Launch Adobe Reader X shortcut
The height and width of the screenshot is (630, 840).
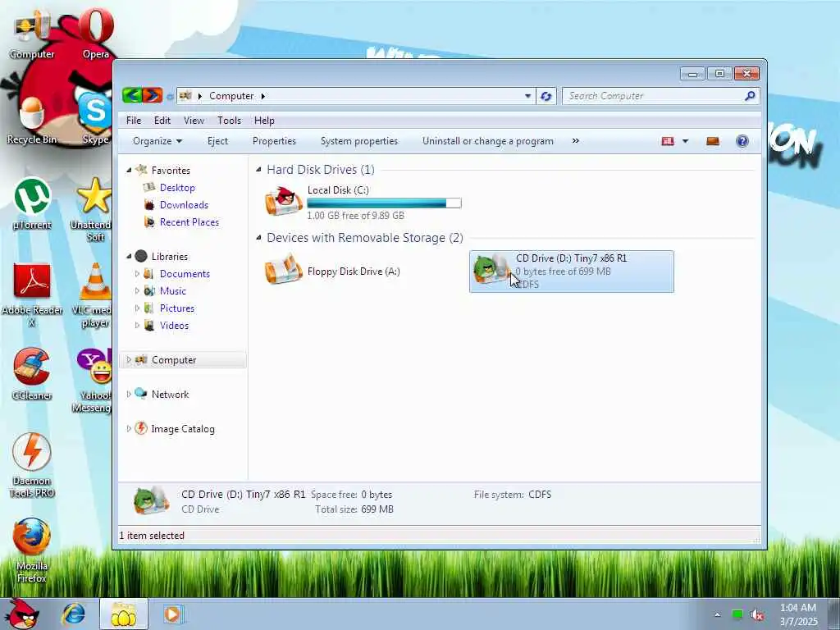tap(32, 295)
